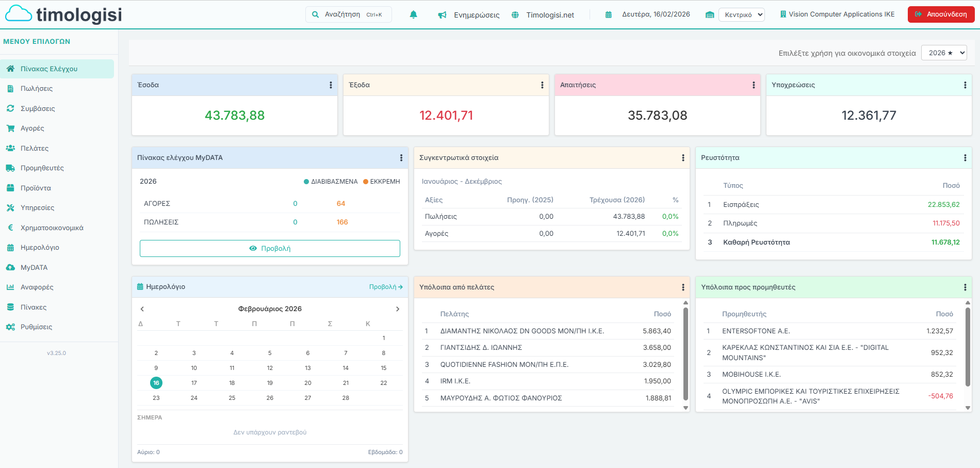Click the scrollbar in Υπόλοιπα από πελάτες
The image size is (980, 468).
click(x=685, y=354)
